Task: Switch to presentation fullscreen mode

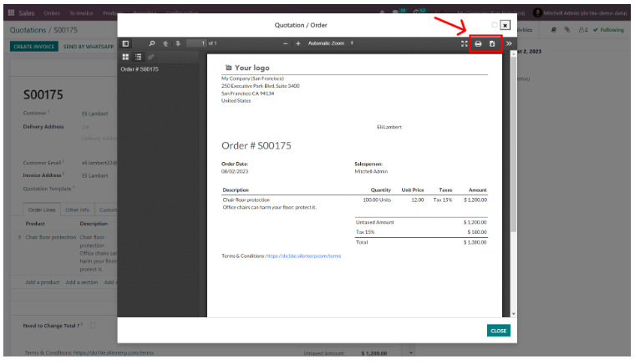Action: (464, 43)
